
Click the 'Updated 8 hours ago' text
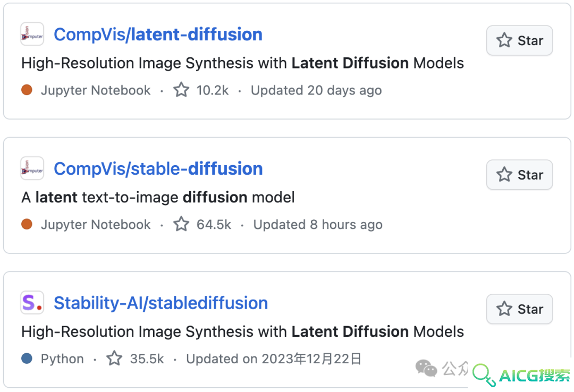pos(318,224)
